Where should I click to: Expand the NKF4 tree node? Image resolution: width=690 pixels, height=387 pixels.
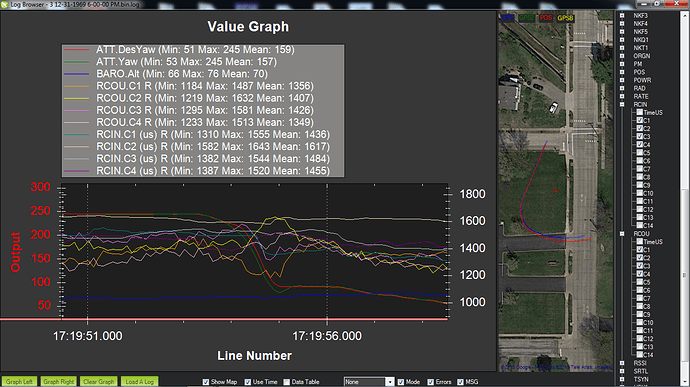point(622,23)
